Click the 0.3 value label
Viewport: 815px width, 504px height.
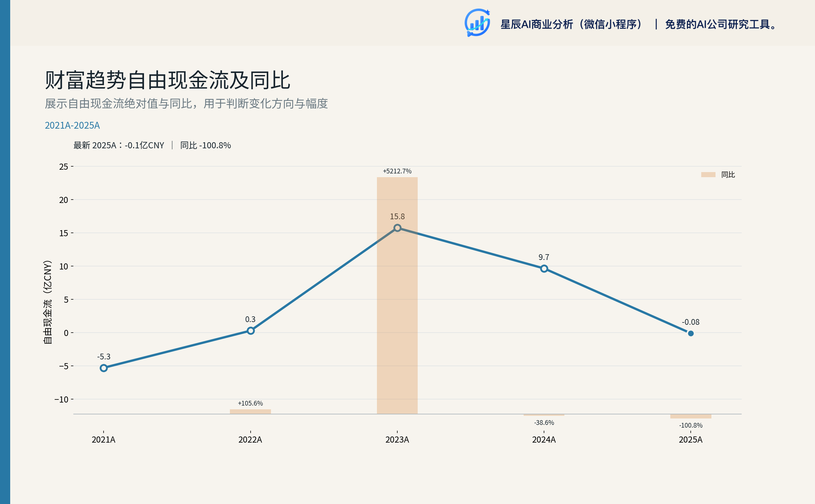pyautogui.click(x=250, y=319)
